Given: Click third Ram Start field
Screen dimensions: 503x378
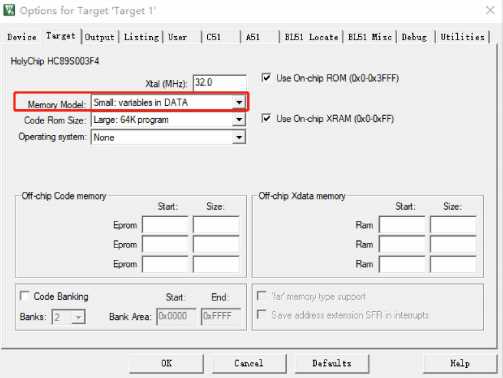Looking at the screenshot, I should tap(402, 264).
